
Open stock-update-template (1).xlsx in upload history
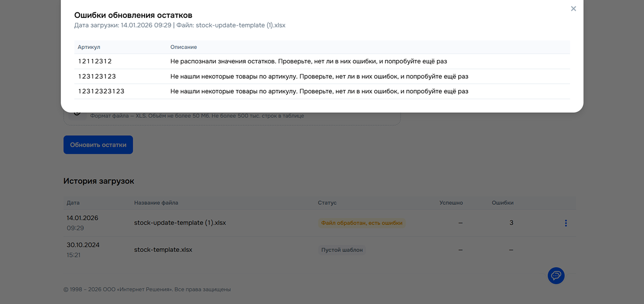coord(180,223)
